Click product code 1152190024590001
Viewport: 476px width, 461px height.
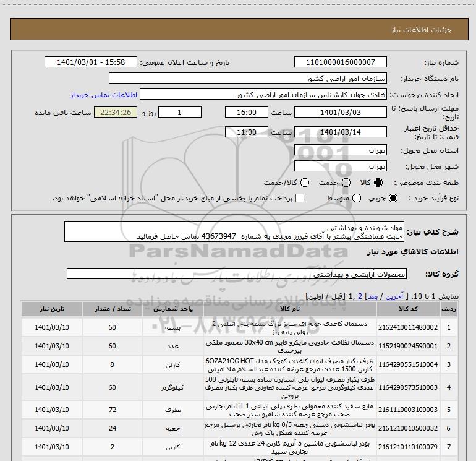(408, 346)
